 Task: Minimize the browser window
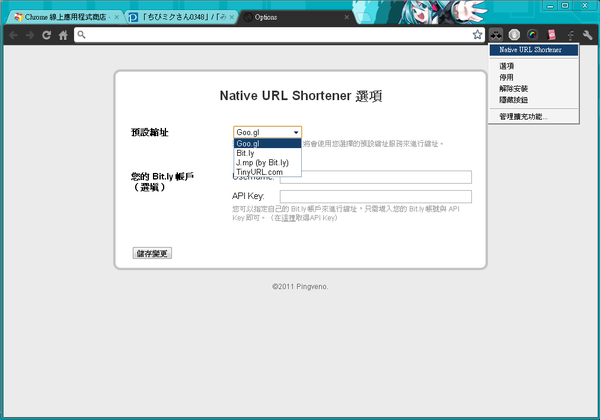550,6
